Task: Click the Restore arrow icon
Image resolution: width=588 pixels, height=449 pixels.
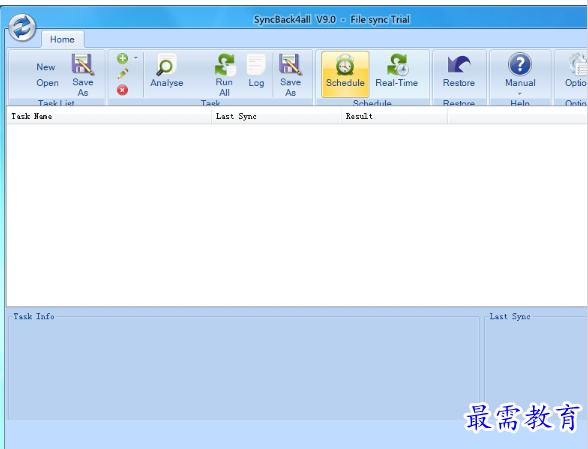Action: 459,65
